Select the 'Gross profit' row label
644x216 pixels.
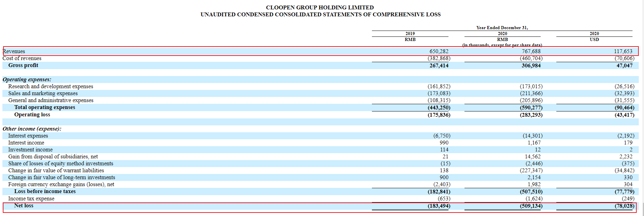pyautogui.click(x=23, y=65)
